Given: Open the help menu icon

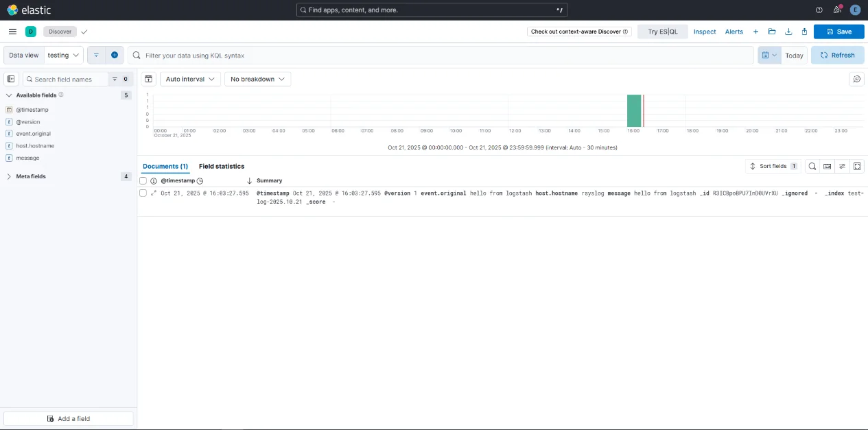Looking at the screenshot, I should pos(819,10).
